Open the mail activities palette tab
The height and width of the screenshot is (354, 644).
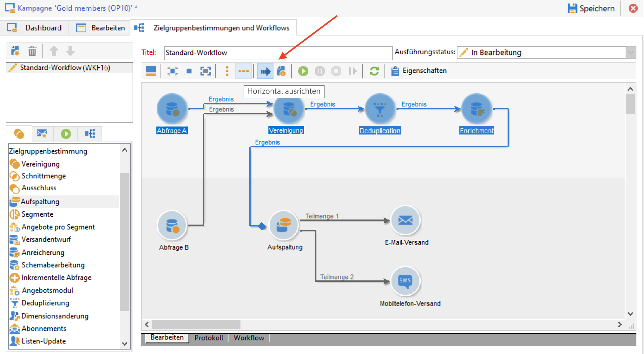[x=42, y=134]
